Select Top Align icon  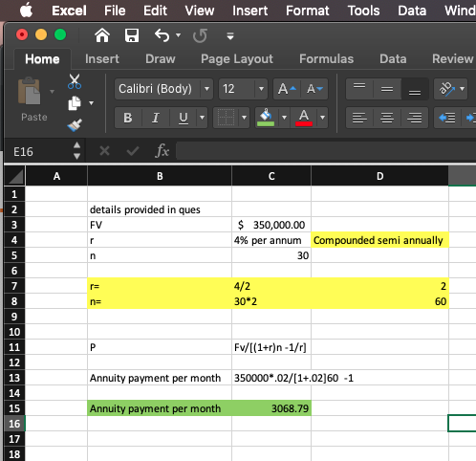tap(359, 89)
